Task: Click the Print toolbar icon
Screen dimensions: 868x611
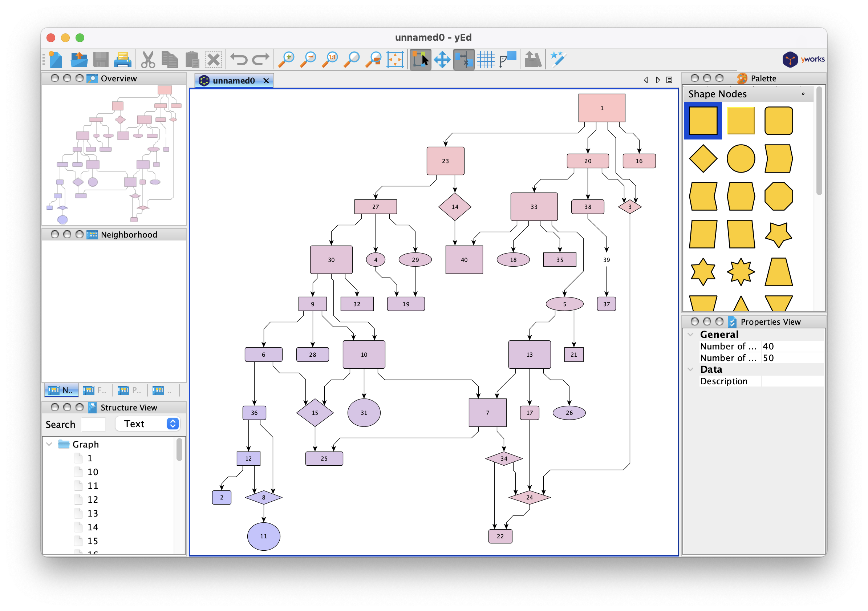Action: point(122,60)
